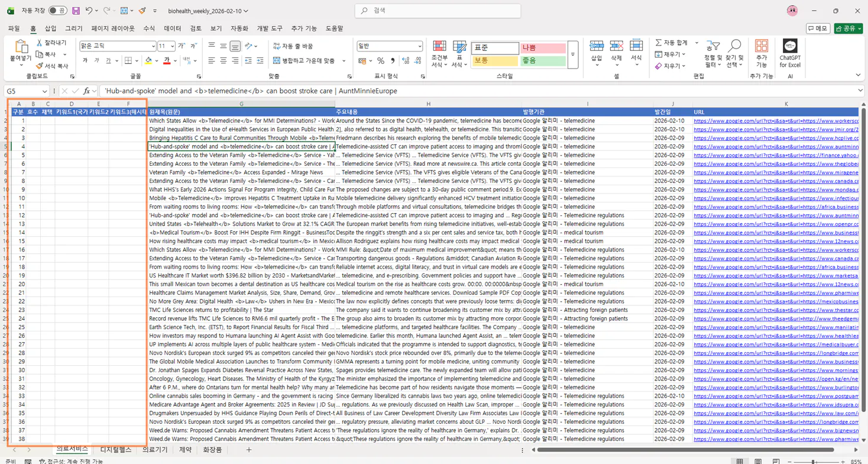Image resolution: width=868 pixels, height=464 pixels.
Task: Apply center horizontal alignment
Action: coord(223,60)
